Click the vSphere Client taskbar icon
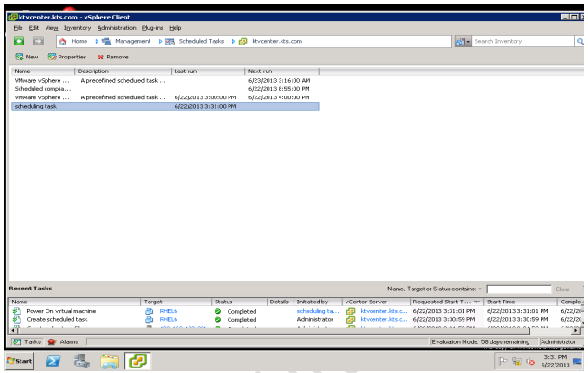This screenshot has height=373, width=588. (x=137, y=361)
